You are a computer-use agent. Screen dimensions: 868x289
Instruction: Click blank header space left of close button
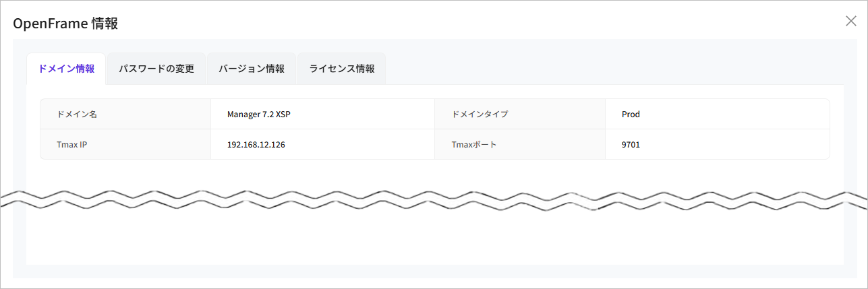(540, 22)
